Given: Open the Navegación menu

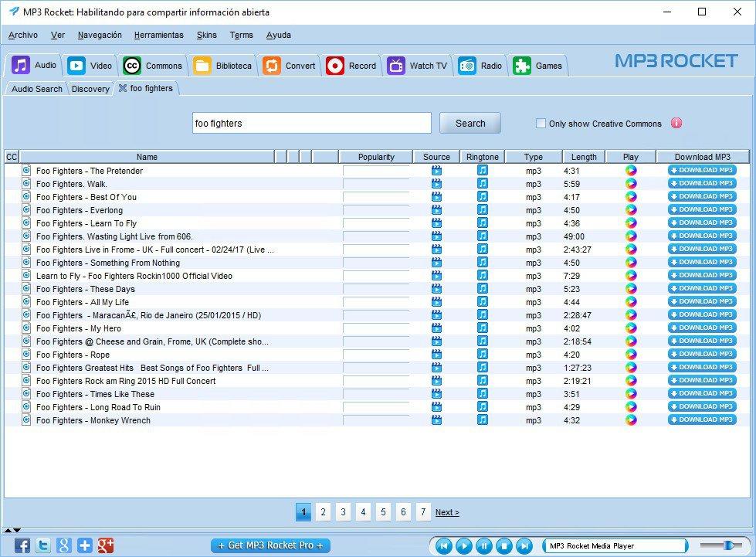Looking at the screenshot, I should click(100, 35).
